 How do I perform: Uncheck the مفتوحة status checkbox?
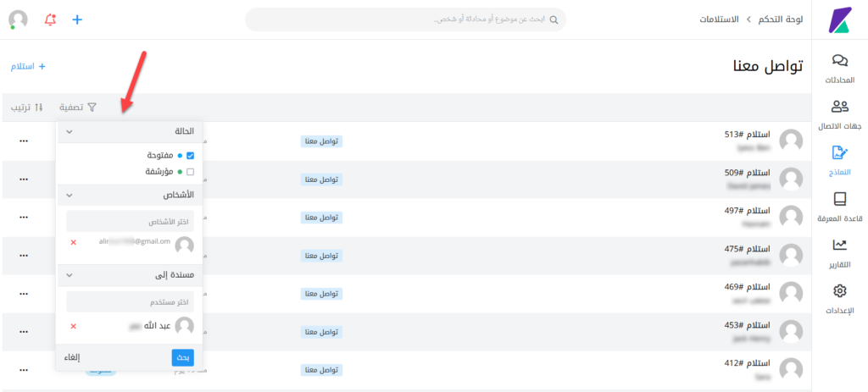190,156
